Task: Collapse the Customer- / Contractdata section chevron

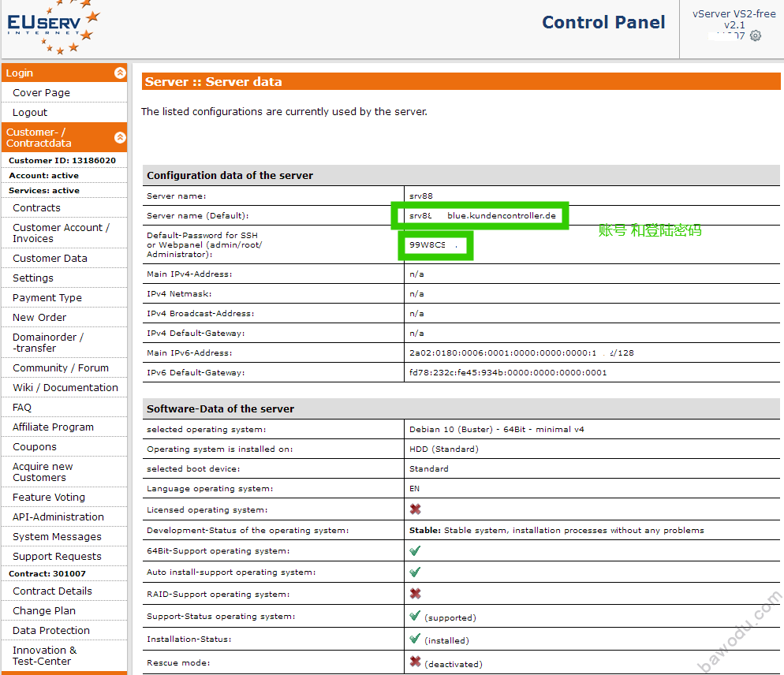Action: click(120, 137)
